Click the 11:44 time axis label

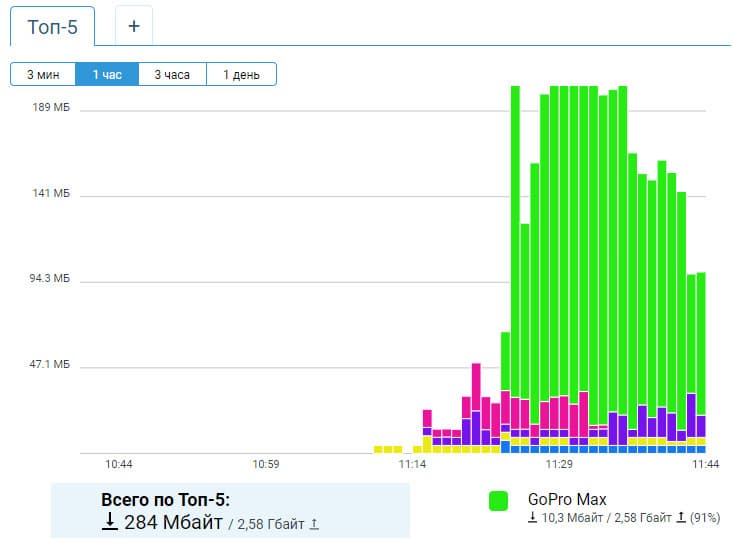705,464
